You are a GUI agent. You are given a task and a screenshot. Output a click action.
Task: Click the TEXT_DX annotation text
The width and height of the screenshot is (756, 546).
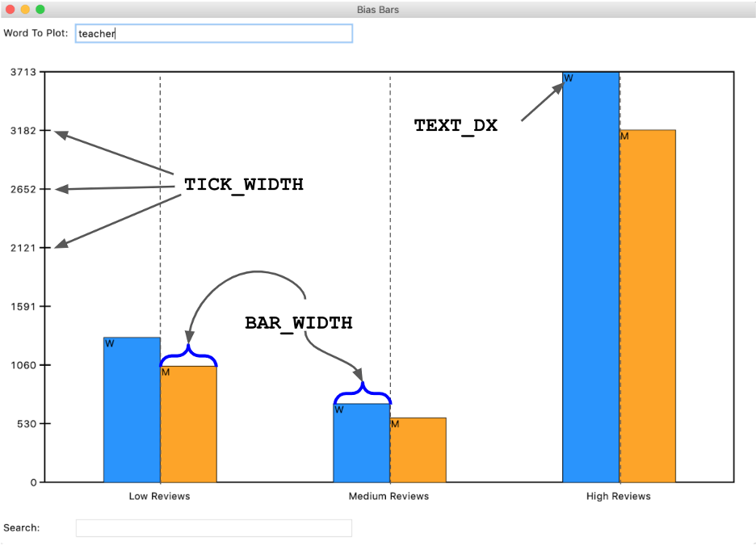pyautogui.click(x=456, y=125)
